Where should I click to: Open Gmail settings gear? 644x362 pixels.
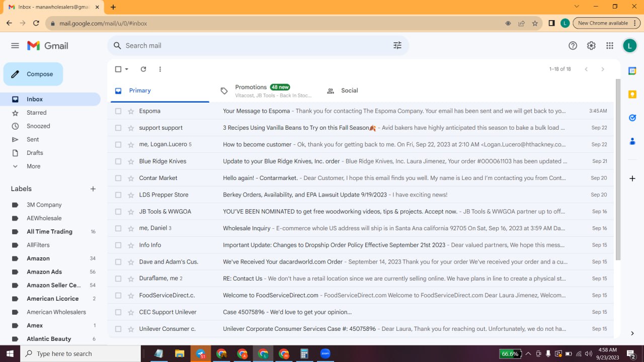(x=591, y=46)
